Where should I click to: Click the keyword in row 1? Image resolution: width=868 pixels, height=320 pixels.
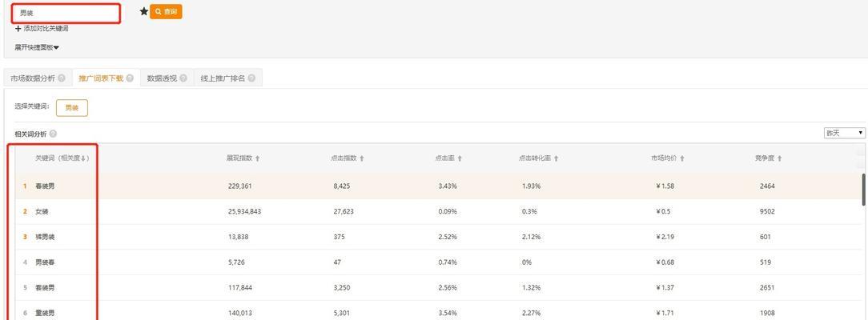(x=45, y=186)
